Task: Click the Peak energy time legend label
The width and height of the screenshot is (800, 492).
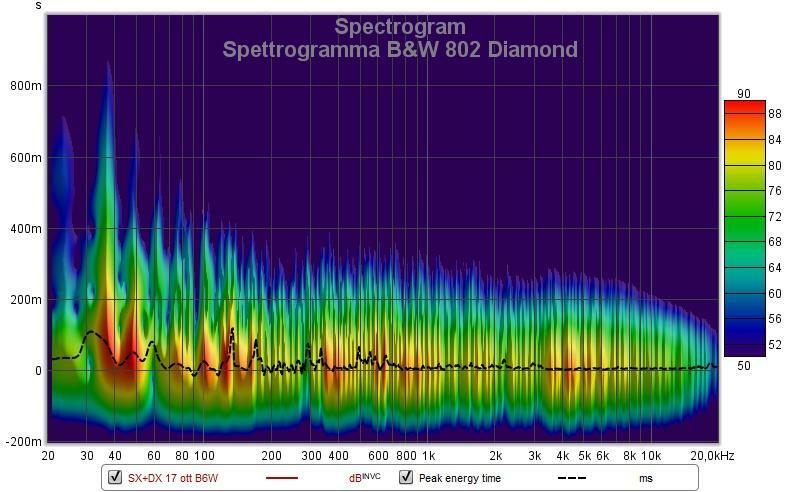Action: (460, 478)
